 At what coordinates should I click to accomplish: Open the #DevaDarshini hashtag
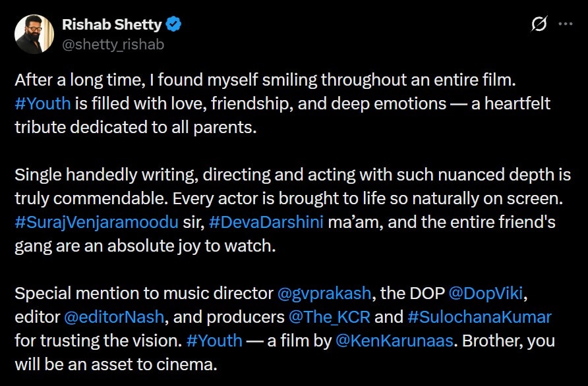pyautogui.click(x=266, y=222)
